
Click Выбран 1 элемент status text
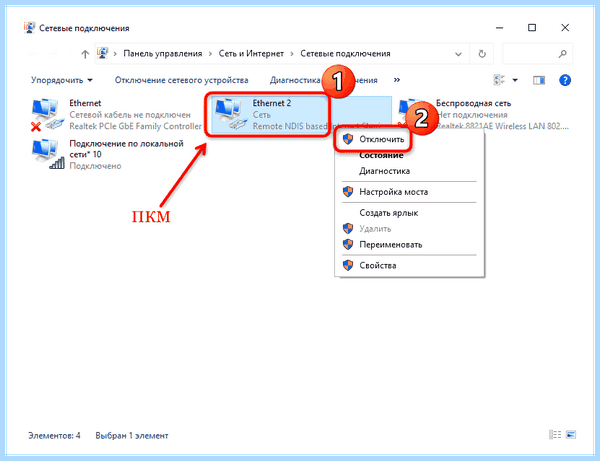[132, 435]
